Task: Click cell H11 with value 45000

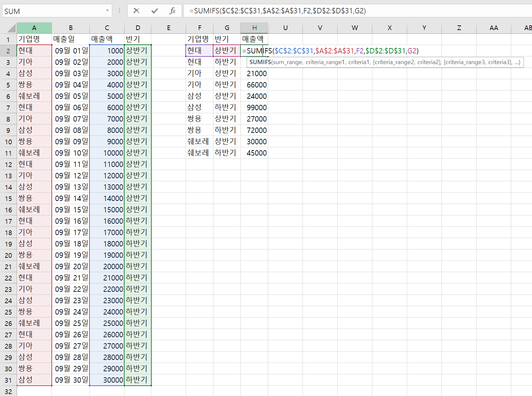Action: 254,153
